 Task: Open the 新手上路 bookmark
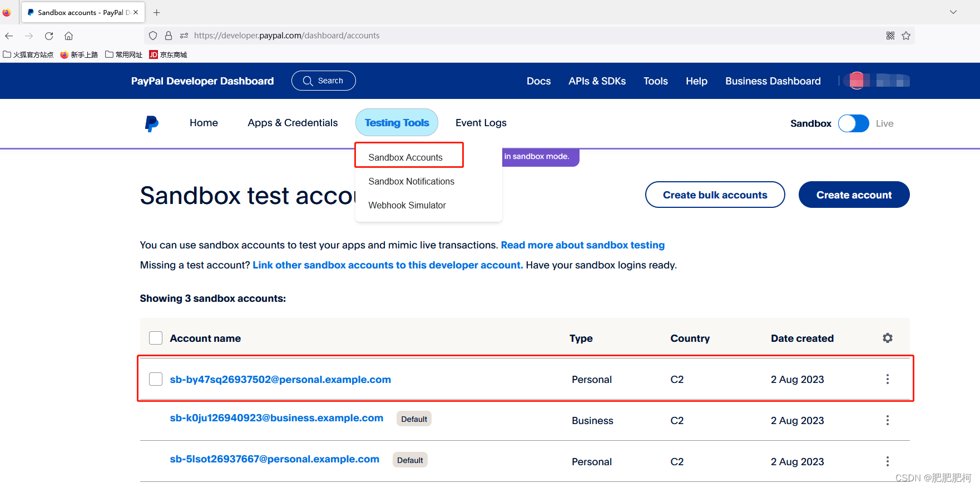[x=79, y=54]
